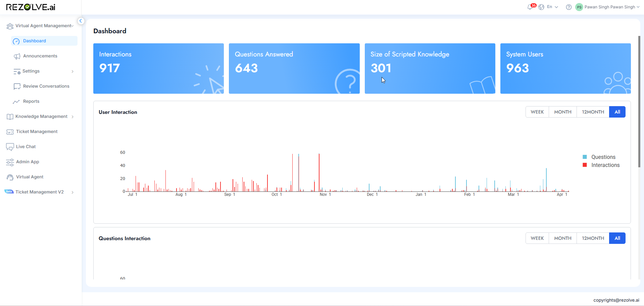This screenshot has width=644, height=306.
Task: Click the Reports line chart icon
Action: point(16,102)
